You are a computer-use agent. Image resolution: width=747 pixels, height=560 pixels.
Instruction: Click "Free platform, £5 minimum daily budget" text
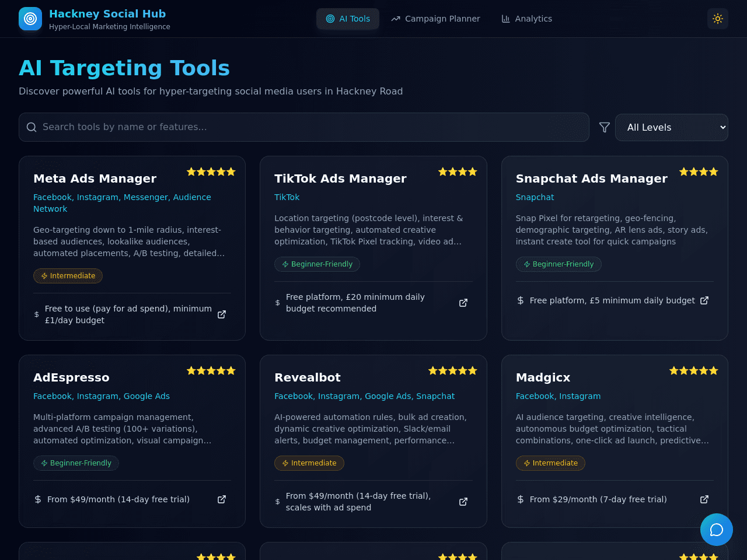[x=612, y=300]
